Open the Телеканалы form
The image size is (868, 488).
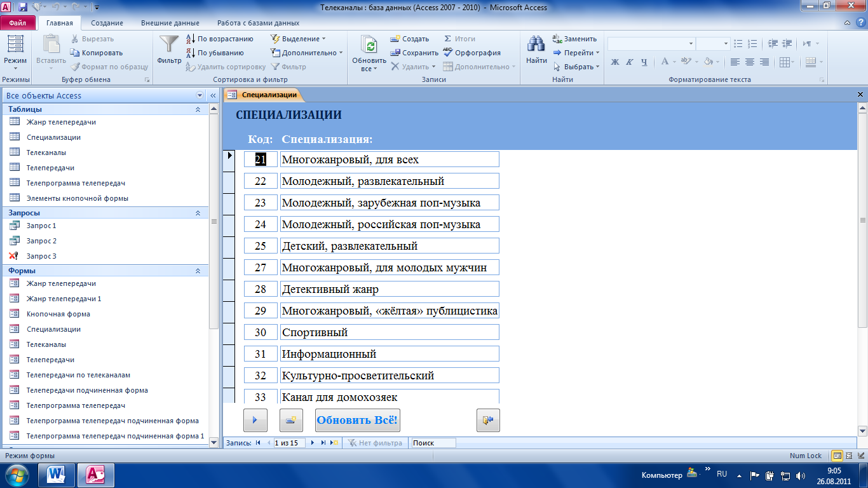coord(46,344)
